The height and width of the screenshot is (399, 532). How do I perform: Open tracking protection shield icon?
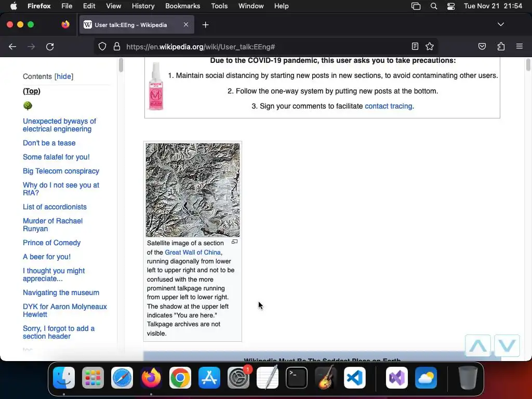pos(102,46)
